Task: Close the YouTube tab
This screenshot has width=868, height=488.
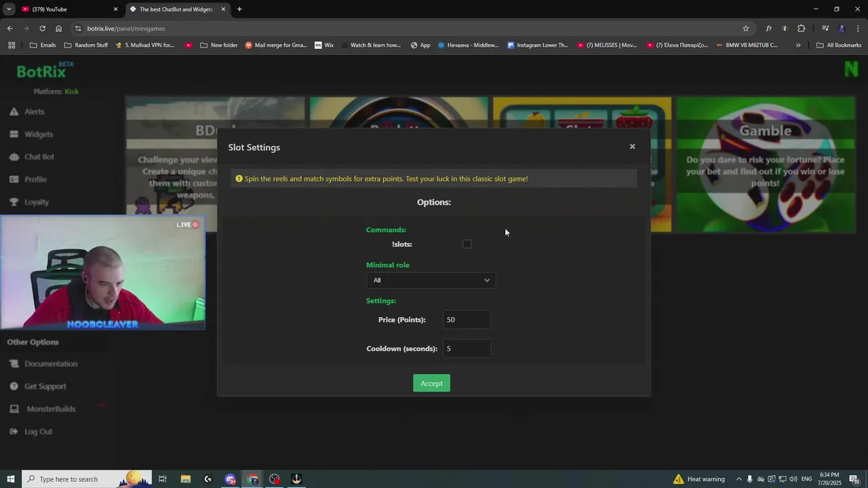Action: coord(115,9)
